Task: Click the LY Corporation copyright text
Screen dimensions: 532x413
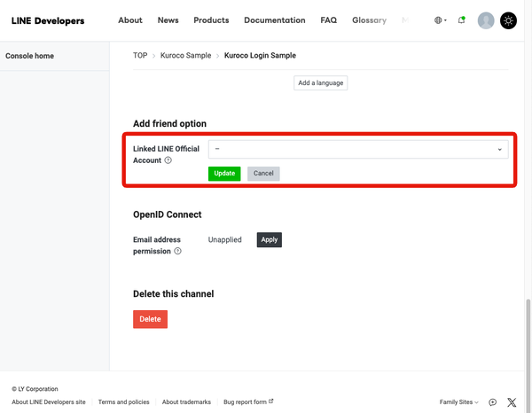Action: 35,389
